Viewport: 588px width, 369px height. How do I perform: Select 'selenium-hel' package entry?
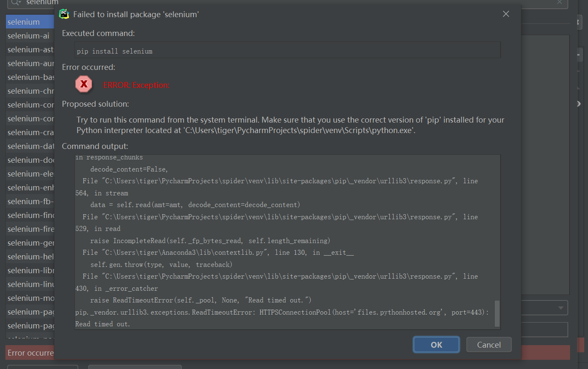pyautogui.click(x=30, y=256)
